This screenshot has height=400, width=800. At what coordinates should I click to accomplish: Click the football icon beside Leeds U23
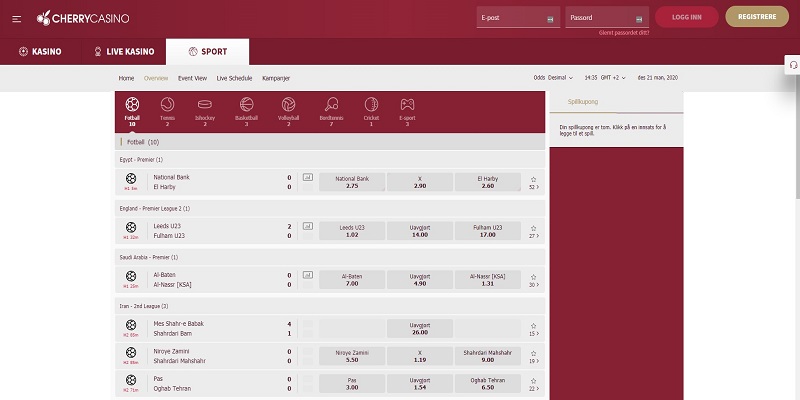tap(131, 228)
